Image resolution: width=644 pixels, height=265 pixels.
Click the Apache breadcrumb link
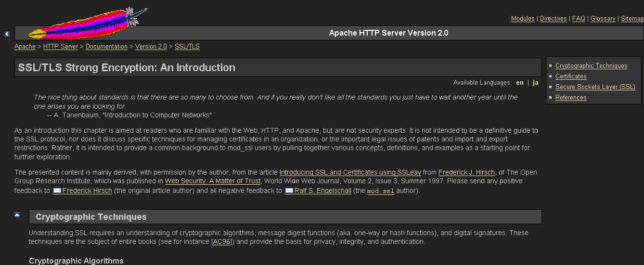coord(25,47)
